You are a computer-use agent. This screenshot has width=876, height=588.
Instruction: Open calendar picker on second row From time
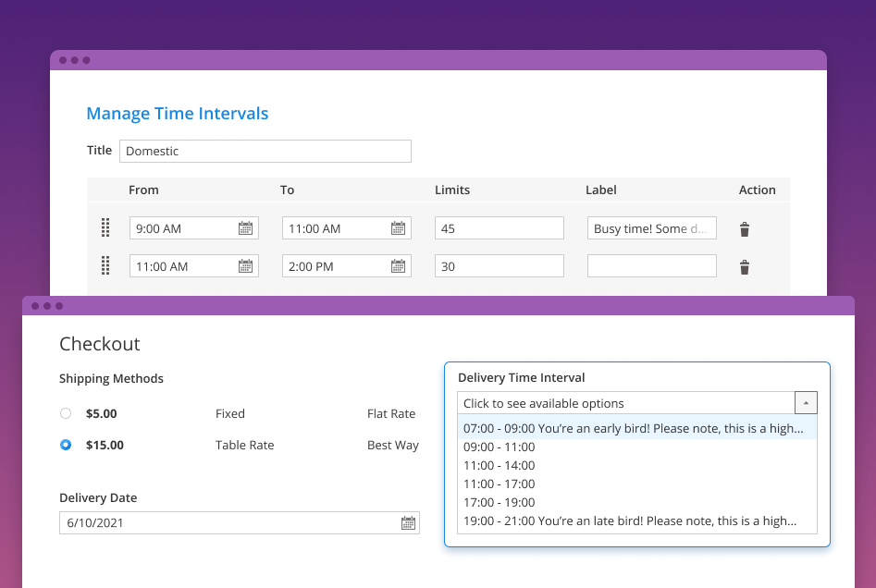(x=245, y=265)
